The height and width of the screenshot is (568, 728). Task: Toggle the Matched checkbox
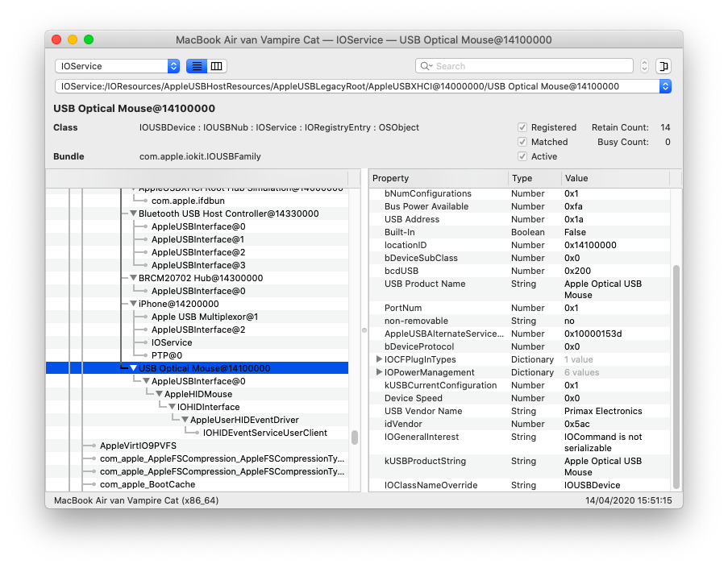click(x=522, y=142)
